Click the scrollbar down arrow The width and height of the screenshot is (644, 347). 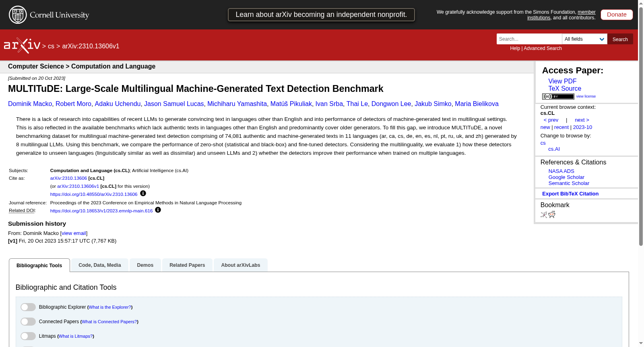(641, 343)
